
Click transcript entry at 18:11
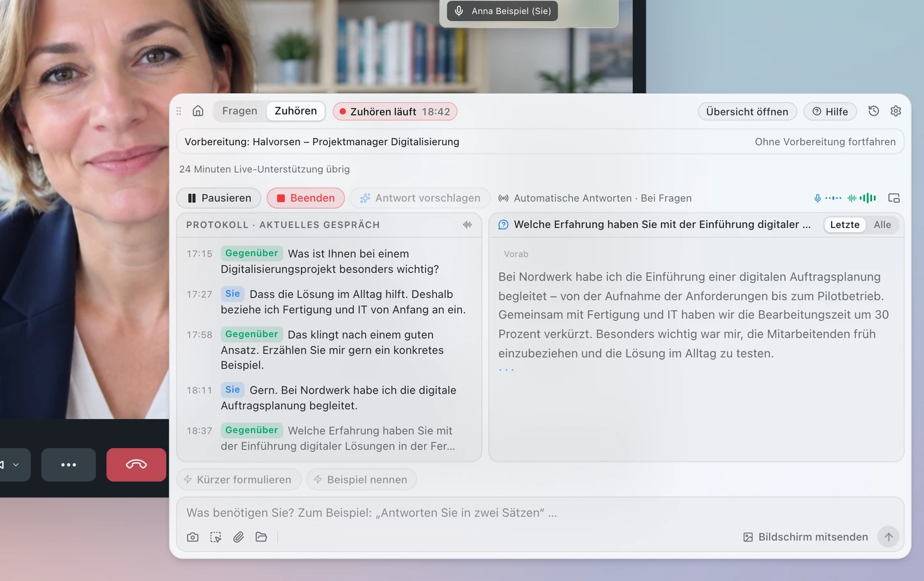click(x=329, y=398)
